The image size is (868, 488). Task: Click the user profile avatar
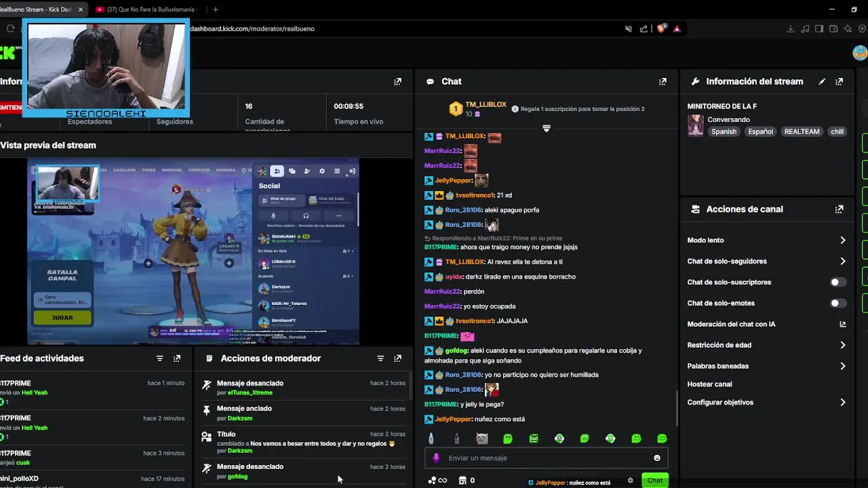tap(860, 53)
